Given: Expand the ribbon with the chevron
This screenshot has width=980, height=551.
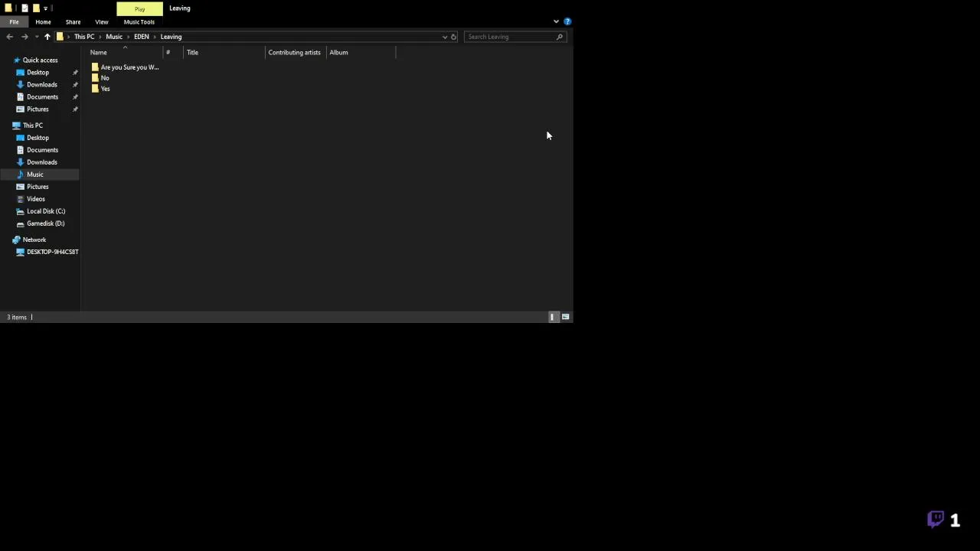Looking at the screenshot, I should click(x=556, y=21).
